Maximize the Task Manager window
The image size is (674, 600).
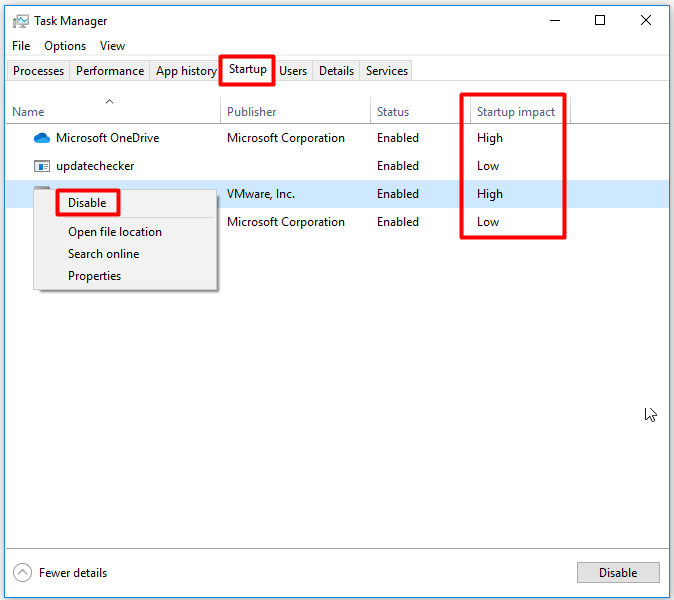tap(600, 20)
